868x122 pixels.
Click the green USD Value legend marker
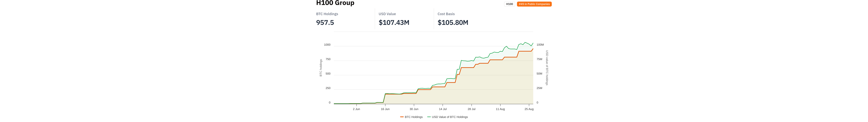429,117
